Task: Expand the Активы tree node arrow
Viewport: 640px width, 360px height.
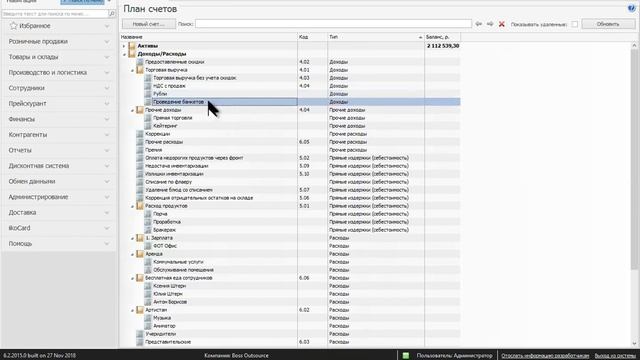Action: (x=124, y=46)
